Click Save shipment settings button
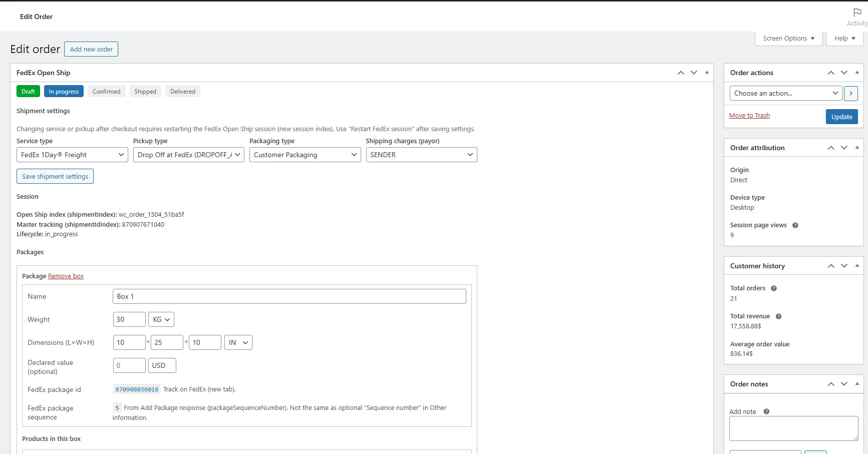 coord(55,176)
